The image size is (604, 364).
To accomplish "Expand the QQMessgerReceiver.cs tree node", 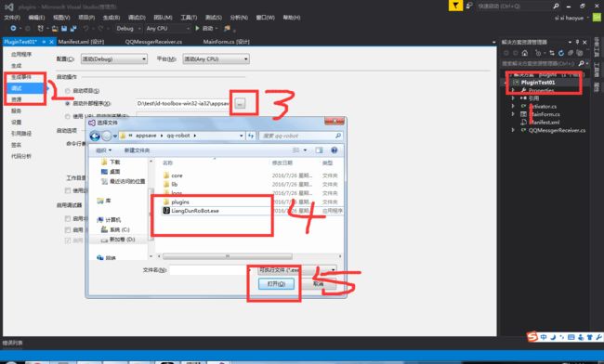I will point(513,130).
